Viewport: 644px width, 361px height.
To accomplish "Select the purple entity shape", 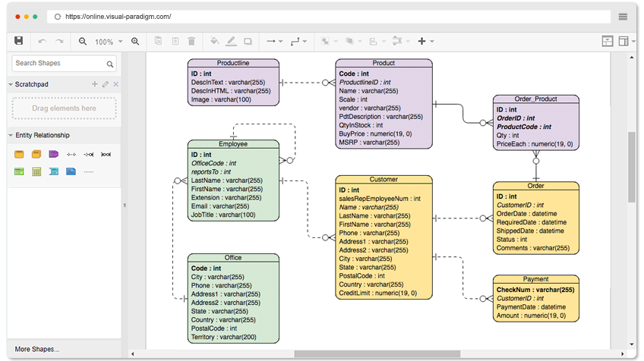I will click(x=53, y=154).
